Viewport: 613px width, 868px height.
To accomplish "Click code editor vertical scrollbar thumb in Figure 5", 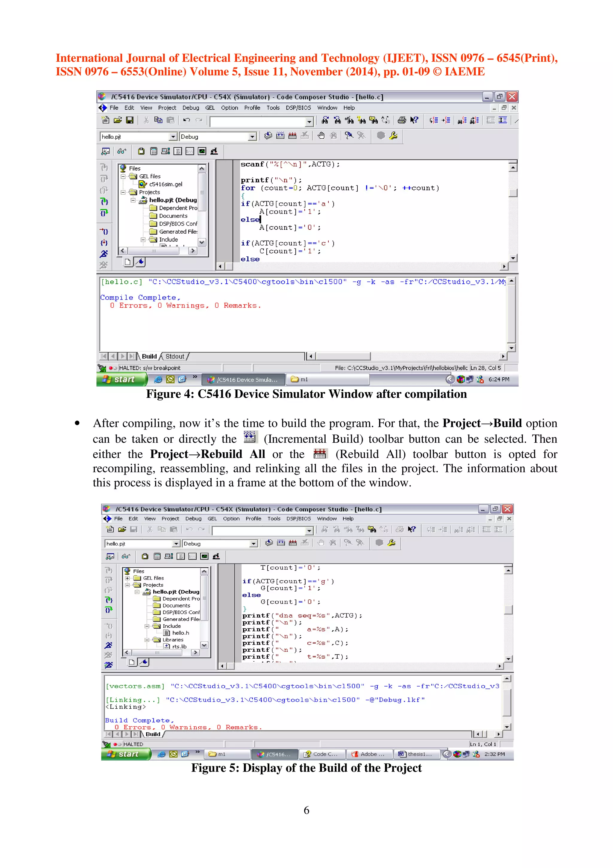I will pyautogui.click(x=508, y=610).
